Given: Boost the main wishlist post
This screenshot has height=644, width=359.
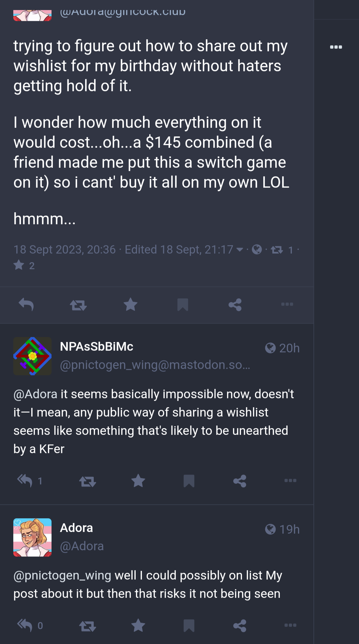Looking at the screenshot, I should pyautogui.click(x=78, y=305).
